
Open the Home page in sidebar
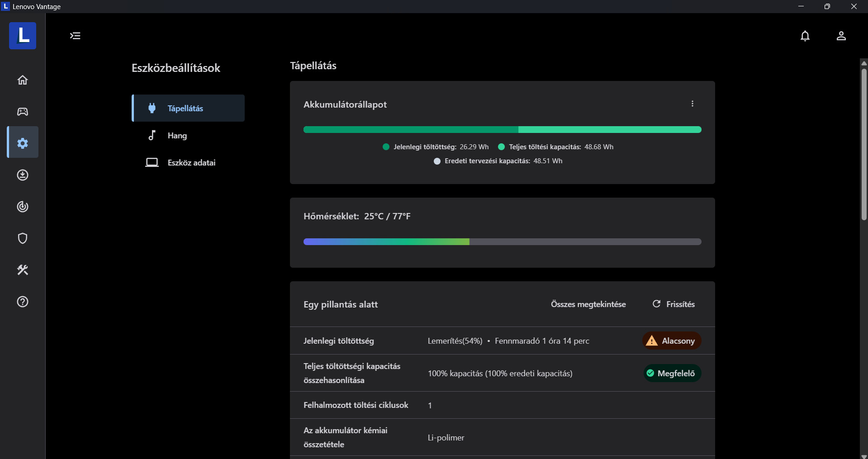click(x=23, y=80)
